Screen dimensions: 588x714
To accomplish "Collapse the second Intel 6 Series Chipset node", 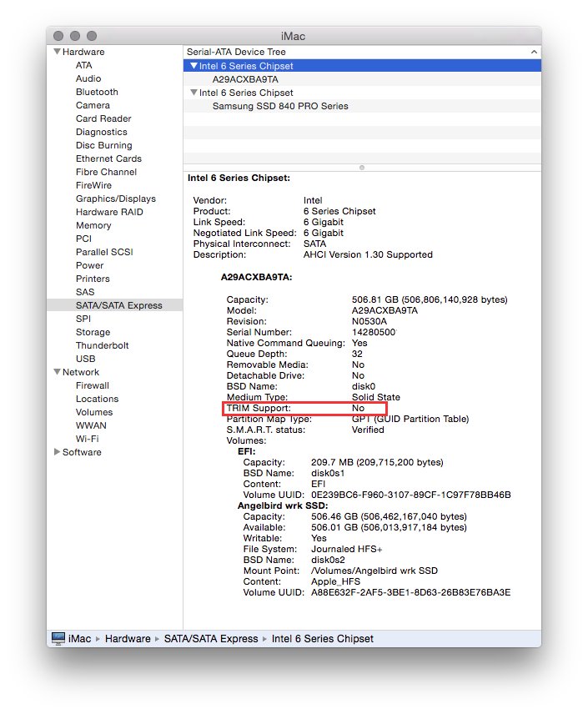I will pos(194,93).
